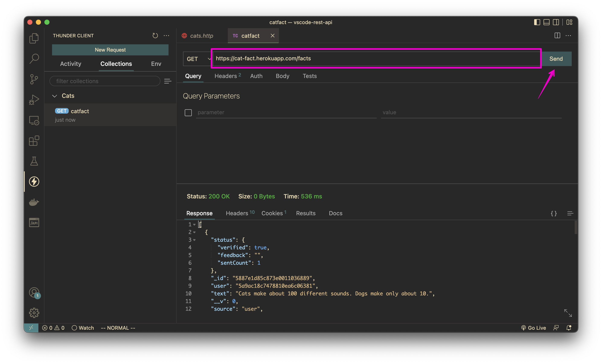Screen dimensions: 602x364
Task: Click the New Request button
Action: tap(110, 50)
